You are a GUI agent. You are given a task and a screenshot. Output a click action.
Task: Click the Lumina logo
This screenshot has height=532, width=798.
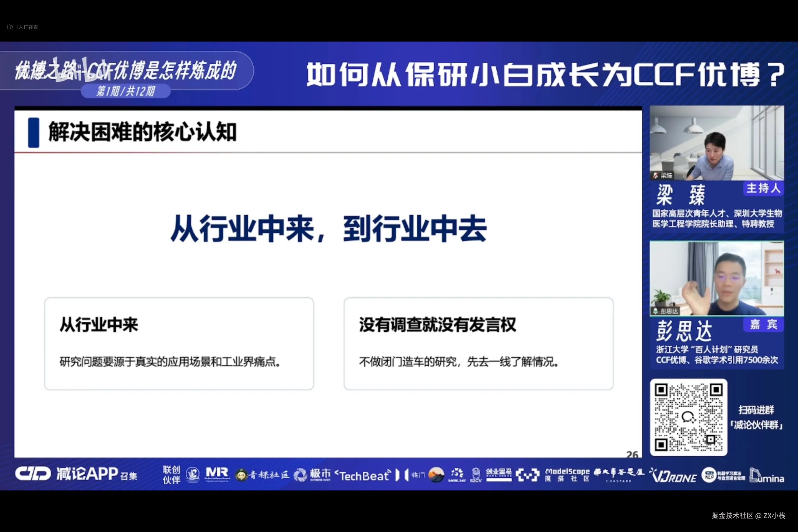(x=767, y=475)
